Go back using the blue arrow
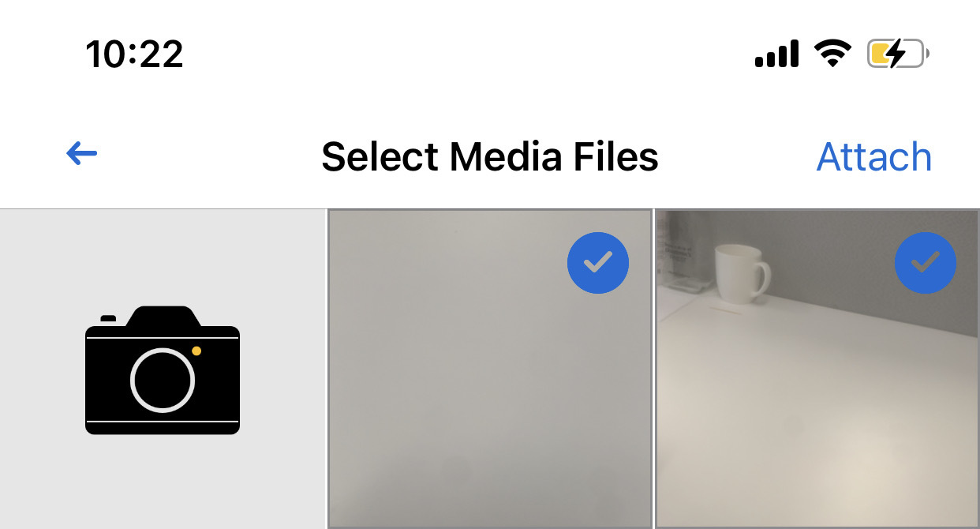 click(x=82, y=153)
